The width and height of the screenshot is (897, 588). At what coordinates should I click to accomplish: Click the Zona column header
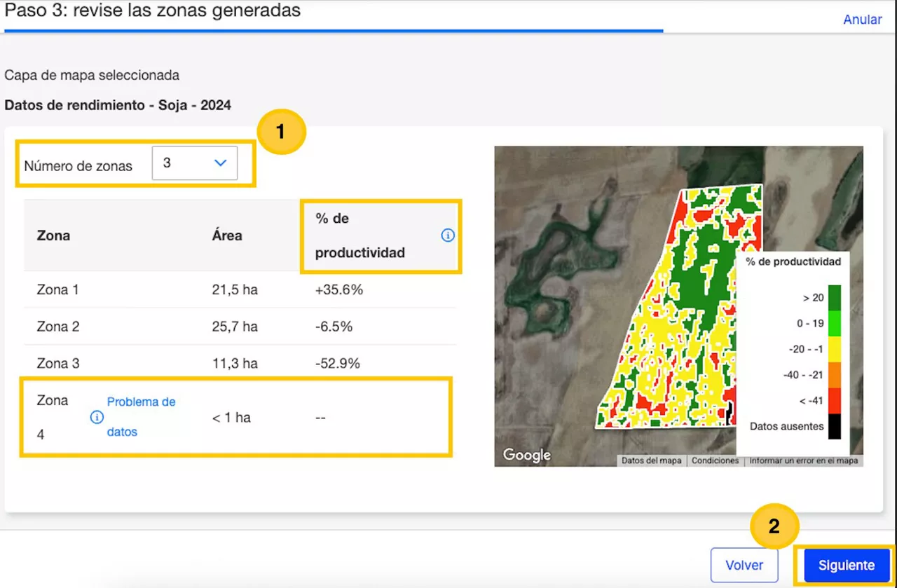pos(53,235)
